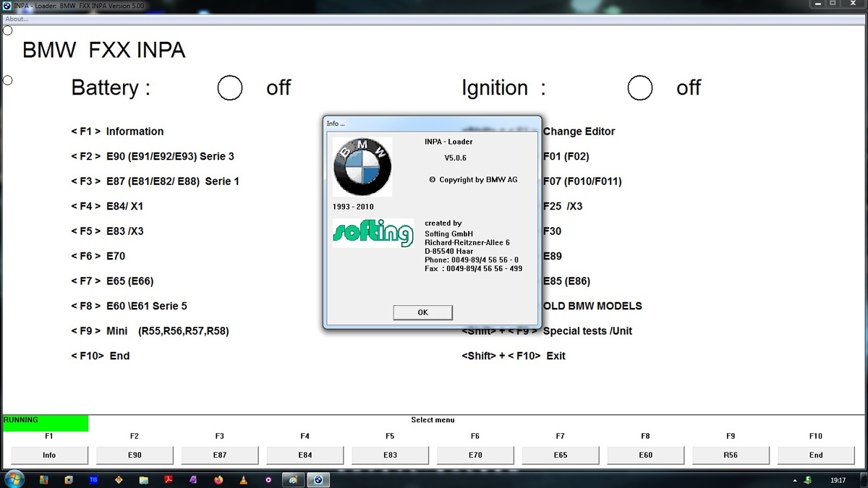Click the "F25 /X3" text
This screenshot has width=868, height=488.
coord(563,206)
